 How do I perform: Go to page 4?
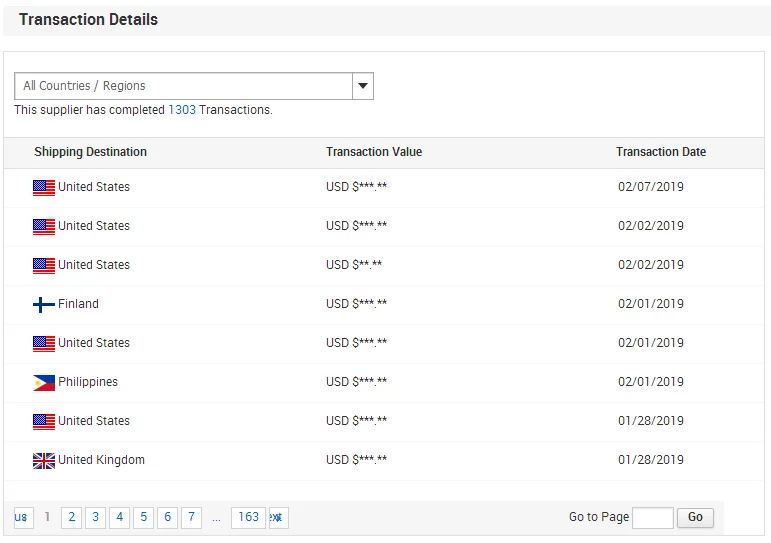(x=119, y=517)
